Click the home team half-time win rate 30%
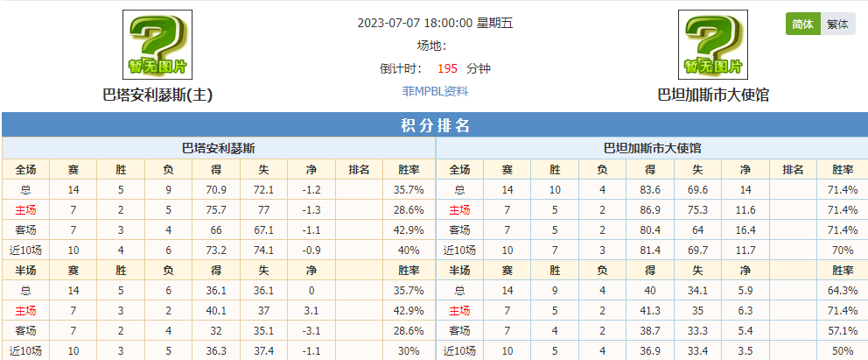868x360 pixels. 409,350
